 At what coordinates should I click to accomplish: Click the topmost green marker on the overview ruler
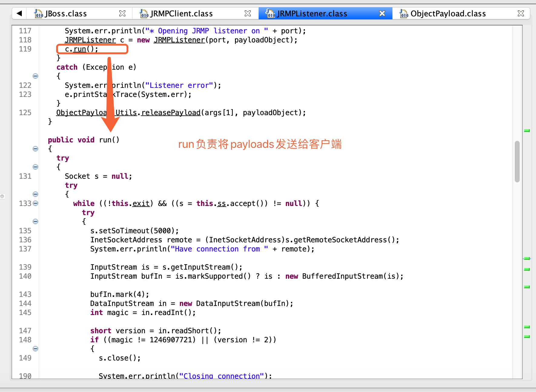527,131
